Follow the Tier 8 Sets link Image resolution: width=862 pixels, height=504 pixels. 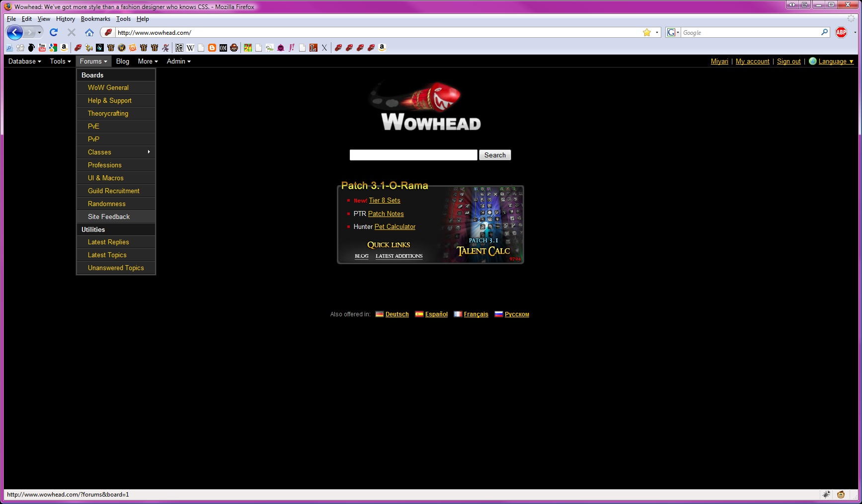pyautogui.click(x=385, y=201)
